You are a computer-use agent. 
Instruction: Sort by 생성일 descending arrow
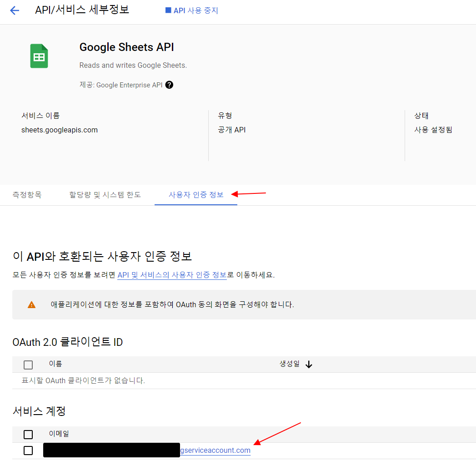(309, 364)
